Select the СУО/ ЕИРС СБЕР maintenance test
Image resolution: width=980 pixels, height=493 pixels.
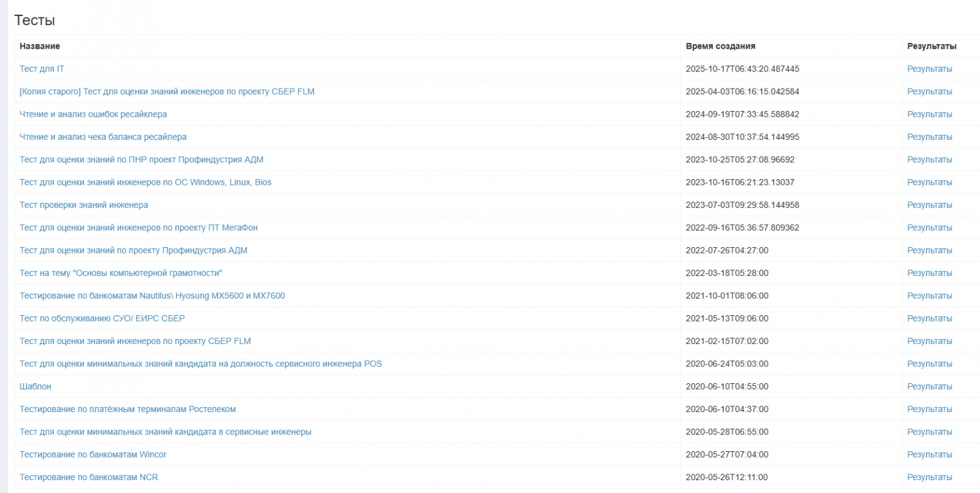(102, 318)
